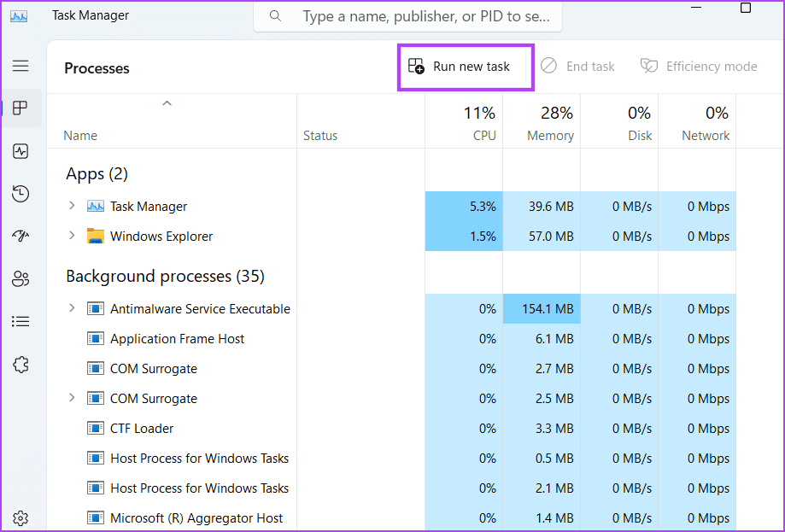Image resolution: width=785 pixels, height=532 pixels.
Task: Open the Startup apps sidebar icon
Action: pyautogui.click(x=21, y=235)
